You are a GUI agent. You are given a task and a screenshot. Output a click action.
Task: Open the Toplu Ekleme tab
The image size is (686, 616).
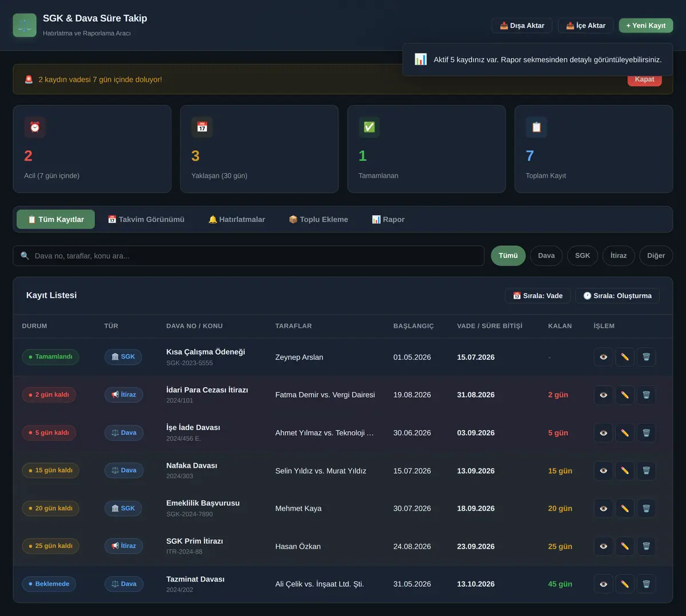click(318, 220)
